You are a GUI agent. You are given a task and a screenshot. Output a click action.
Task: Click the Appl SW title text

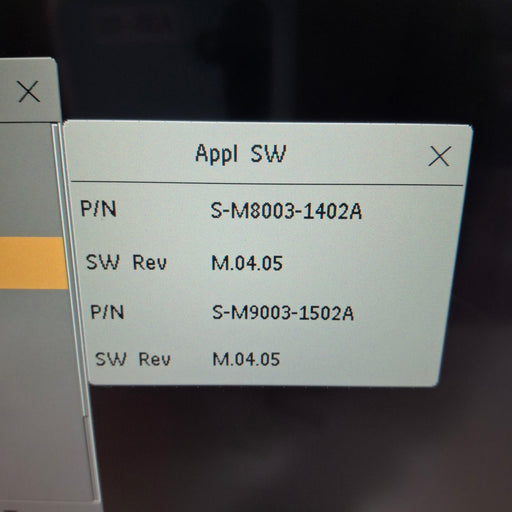(x=240, y=154)
